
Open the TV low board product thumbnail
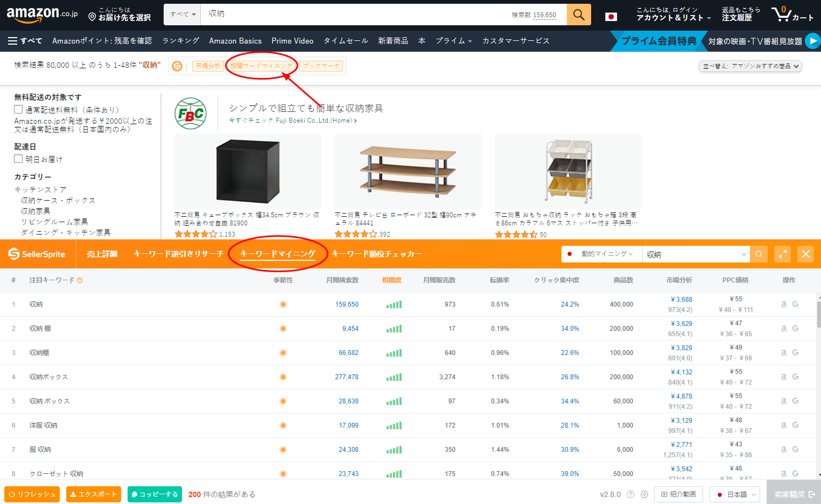click(408, 171)
